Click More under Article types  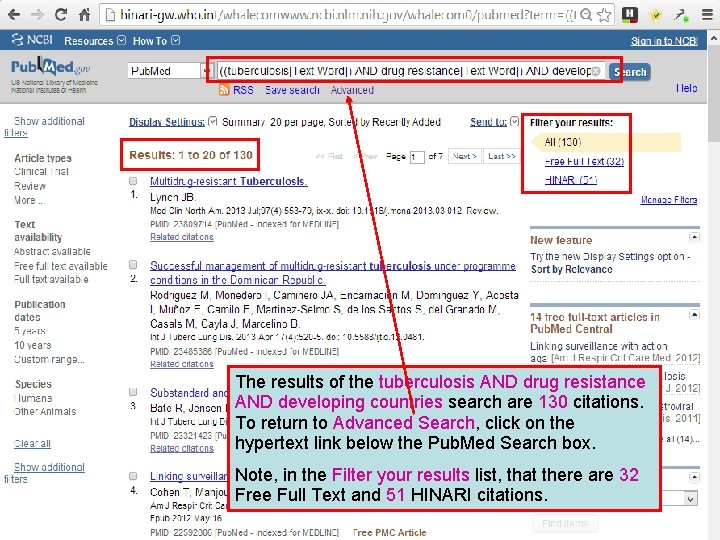[x=28, y=200]
